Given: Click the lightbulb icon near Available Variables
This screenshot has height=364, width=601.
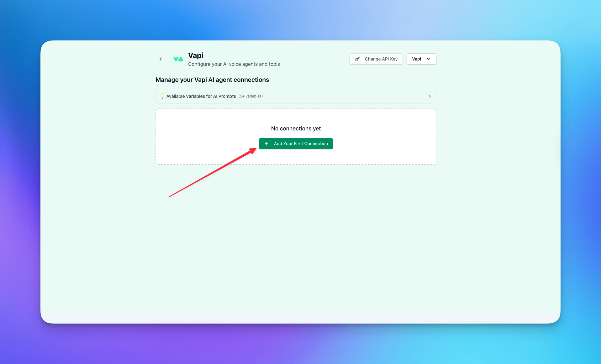Looking at the screenshot, I should (162, 96).
